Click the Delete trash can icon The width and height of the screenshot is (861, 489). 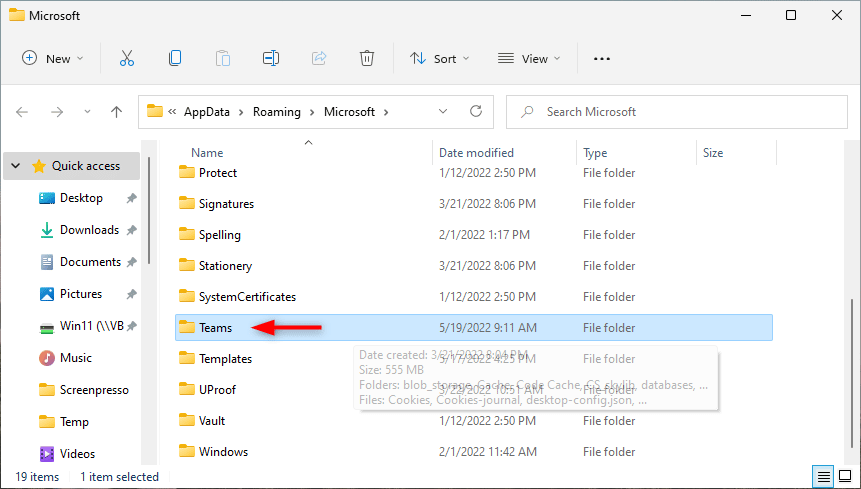[x=367, y=58]
